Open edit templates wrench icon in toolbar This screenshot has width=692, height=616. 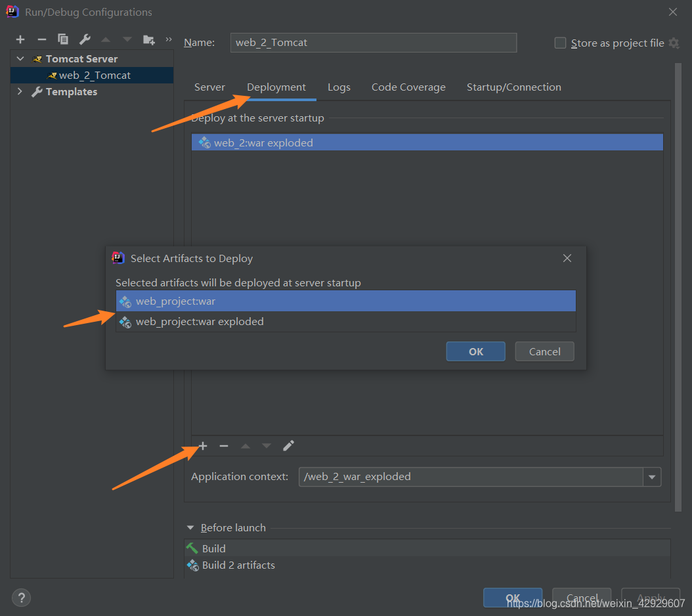tap(85, 40)
